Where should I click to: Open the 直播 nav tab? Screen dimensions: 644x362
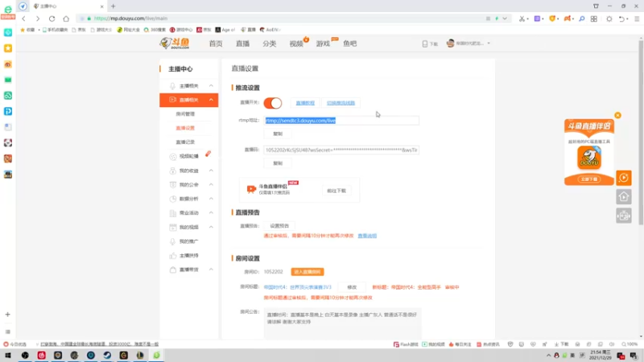coord(242,43)
